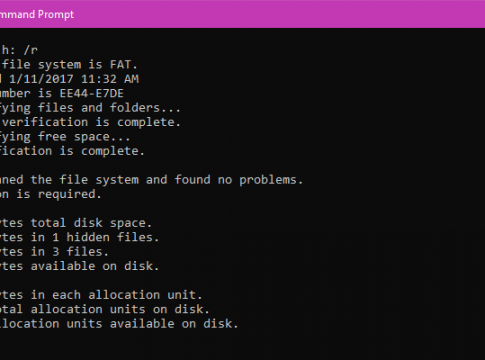Click the empty magenta title bar area
The width and height of the screenshot is (485, 360).
[280, 14]
